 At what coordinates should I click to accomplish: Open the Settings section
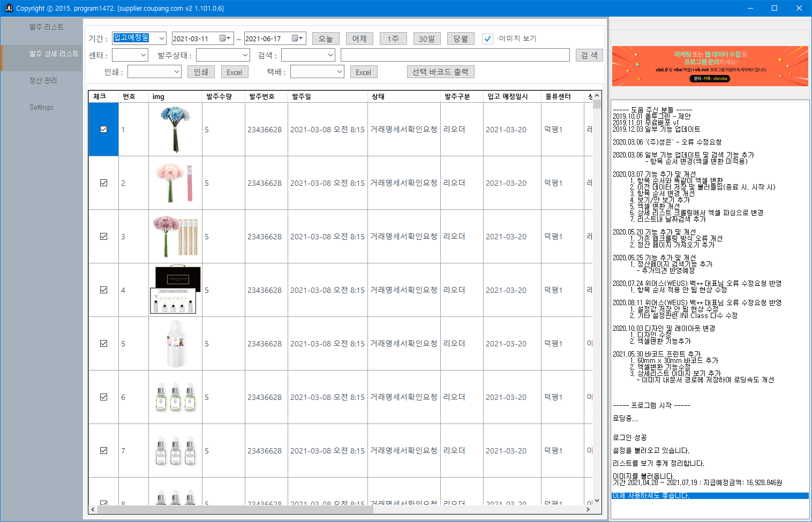coord(41,107)
